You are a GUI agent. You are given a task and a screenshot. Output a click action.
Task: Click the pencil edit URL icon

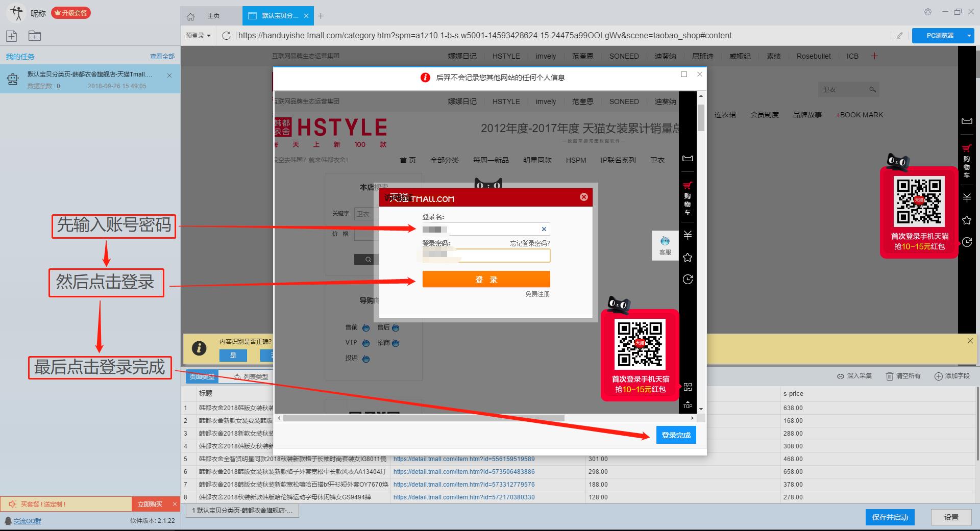(899, 35)
